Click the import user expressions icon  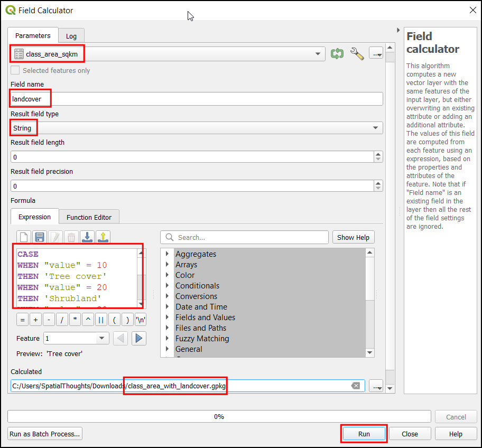[88, 237]
